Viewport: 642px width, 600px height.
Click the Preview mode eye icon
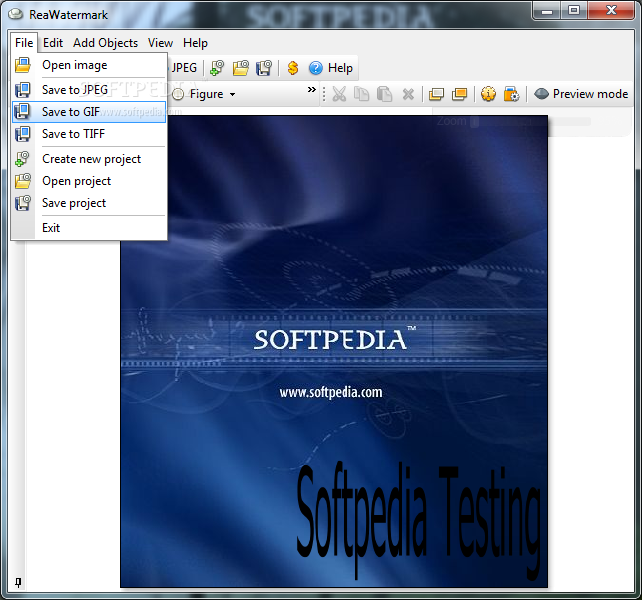(x=541, y=94)
